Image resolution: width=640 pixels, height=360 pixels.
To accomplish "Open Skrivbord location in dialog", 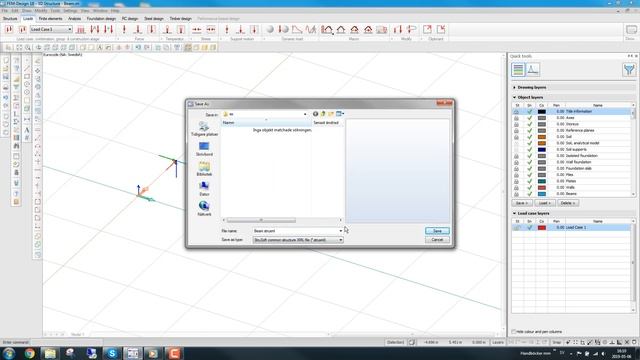I will [204, 149].
